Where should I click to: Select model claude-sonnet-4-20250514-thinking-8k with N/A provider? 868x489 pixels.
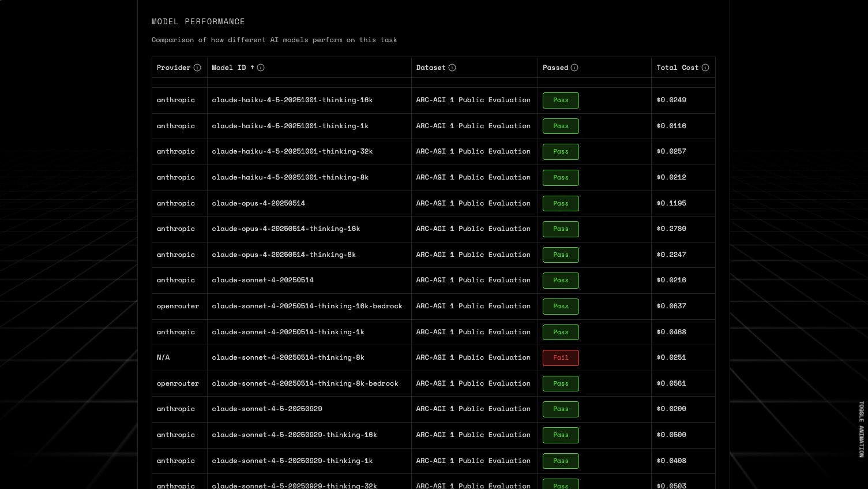point(288,357)
